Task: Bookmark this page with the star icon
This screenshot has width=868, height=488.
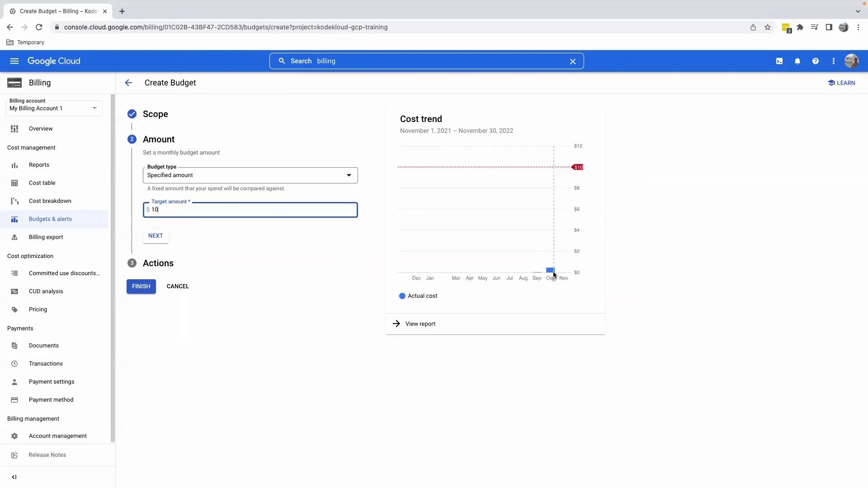Action: (768, 27)
